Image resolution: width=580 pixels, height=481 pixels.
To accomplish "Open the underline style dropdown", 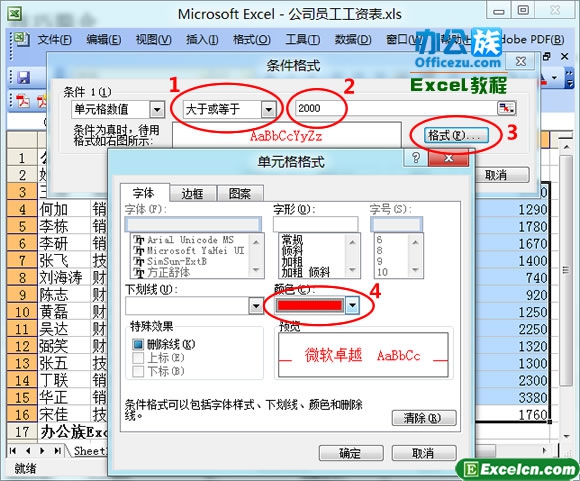I will click(x=256, y=306).
